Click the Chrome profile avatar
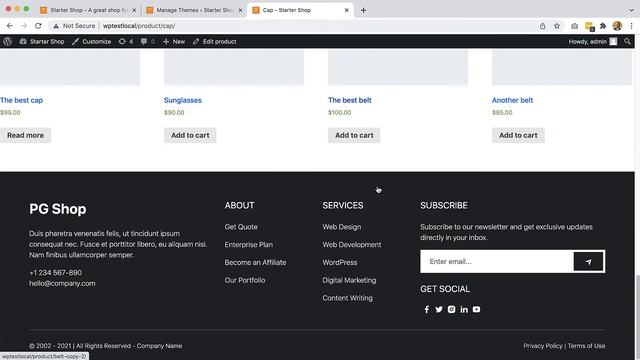640x360 pixels. point(617,26)
